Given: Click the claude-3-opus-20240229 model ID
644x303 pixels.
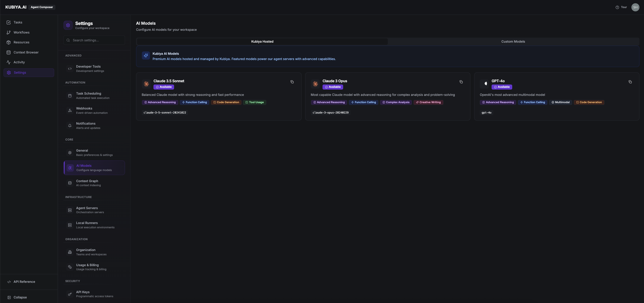Looking at the screenshot, I should coord(331,113).
